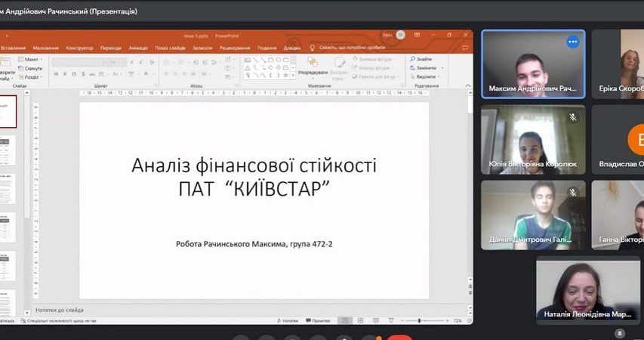
Task: Click the ribbon display options icon in title bar
Action: pos(417,36)
